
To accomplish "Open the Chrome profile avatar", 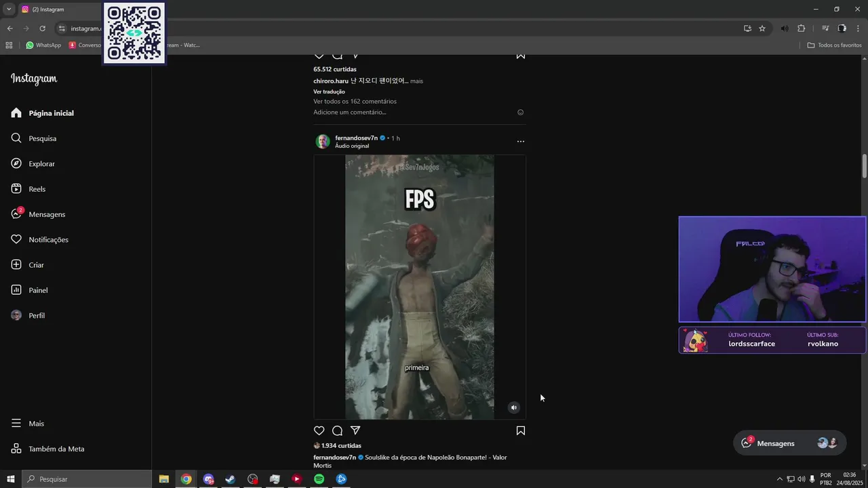I will 842,28.
